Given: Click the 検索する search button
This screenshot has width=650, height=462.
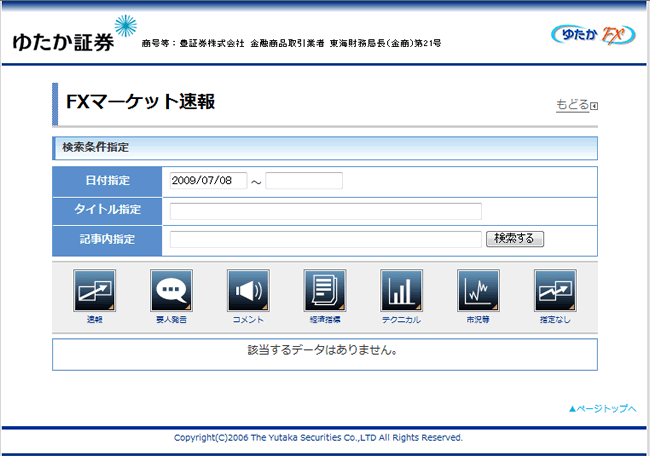Looking at the screenshot, I should coord(514,239).
